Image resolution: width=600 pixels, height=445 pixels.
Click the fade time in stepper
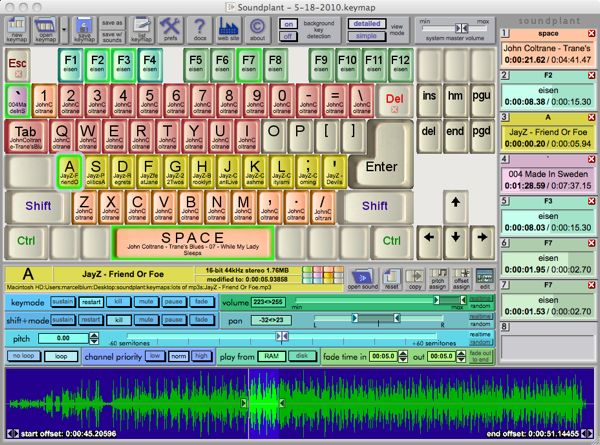click(x=403, y=356)
